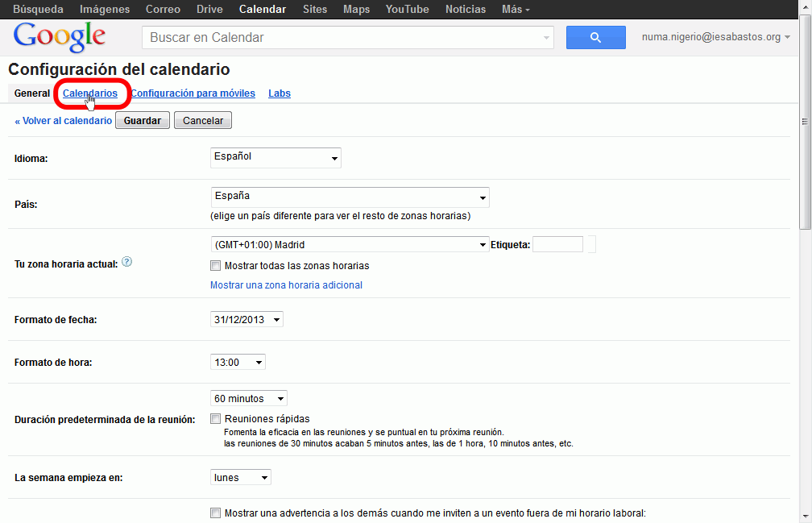Open Sites in top bar

click(314, 10)
